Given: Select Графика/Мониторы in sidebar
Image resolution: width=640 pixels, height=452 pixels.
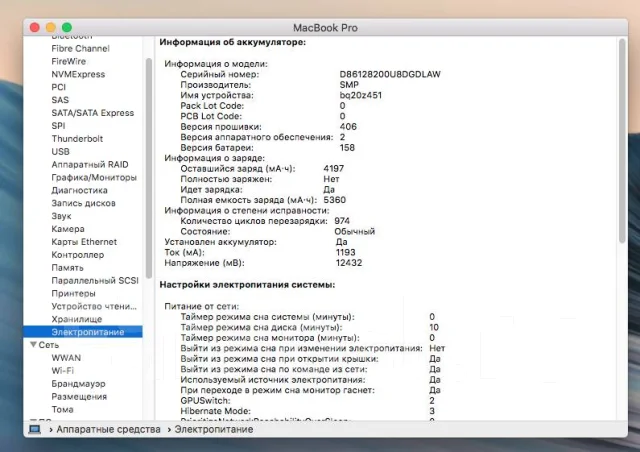Looking at the screenshot, I should pyautogui.click(x=94, y=178).
